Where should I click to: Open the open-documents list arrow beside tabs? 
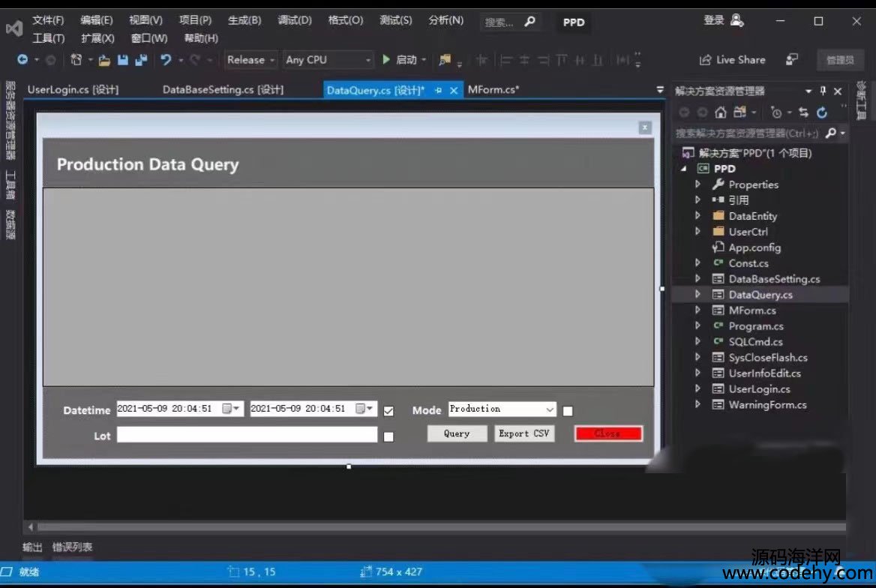(660, 89)
